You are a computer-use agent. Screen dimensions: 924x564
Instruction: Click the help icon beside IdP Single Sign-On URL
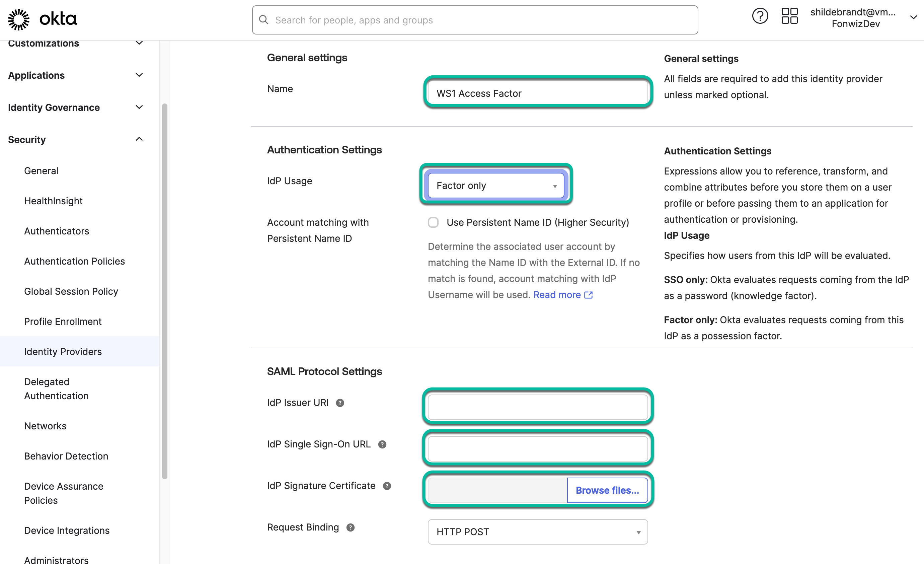383,444
